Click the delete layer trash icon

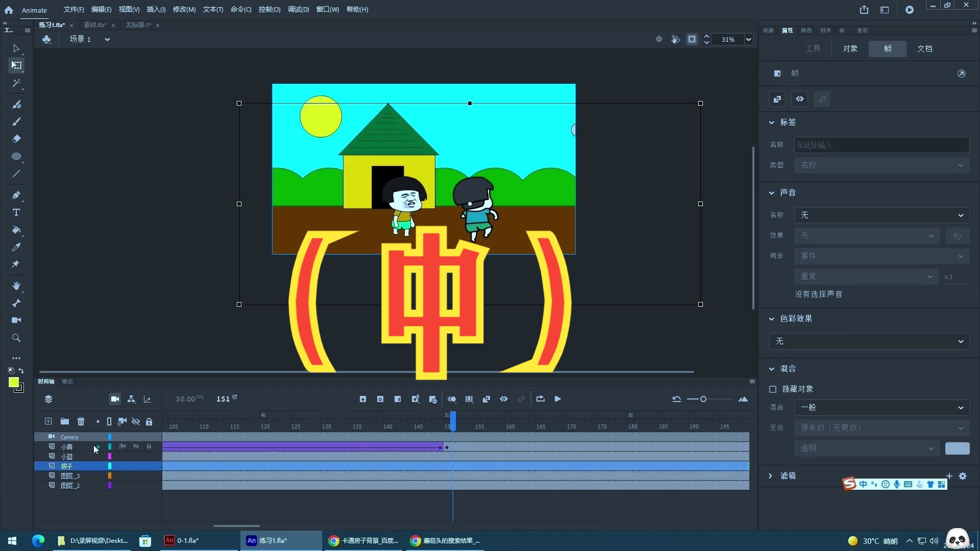(x=81, y=421)
